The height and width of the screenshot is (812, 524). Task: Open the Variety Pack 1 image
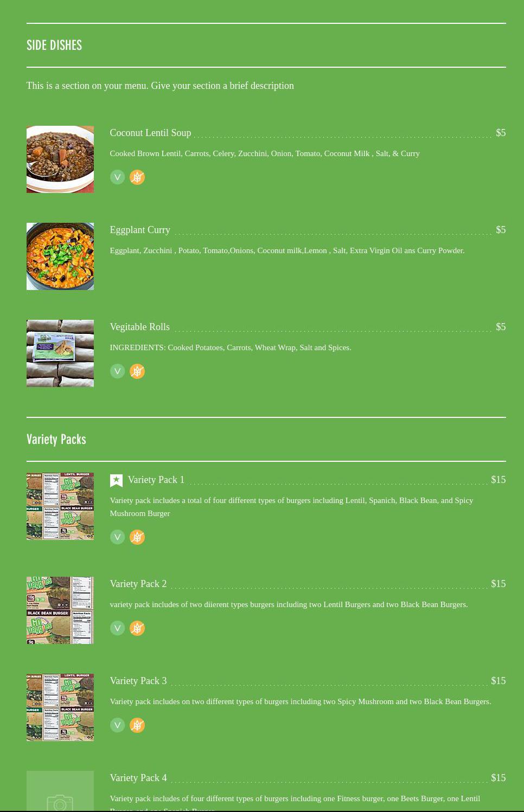click(x=60, y=506)
